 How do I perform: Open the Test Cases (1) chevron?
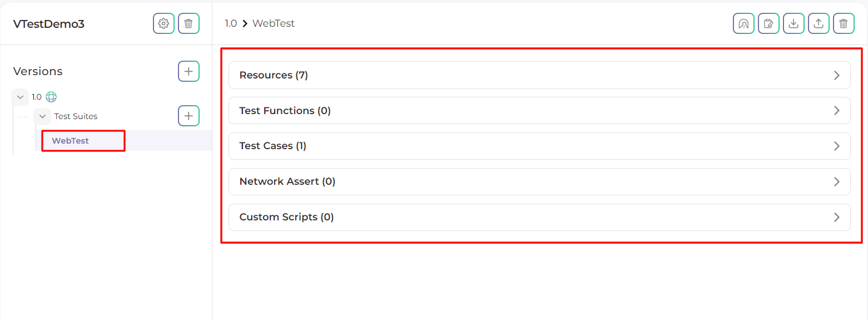click(836, 146)
